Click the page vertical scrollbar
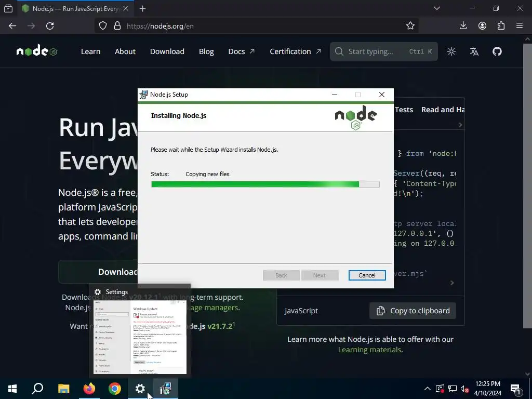The height and width of the screenshot is (399, 532). [x=527, y=185]
